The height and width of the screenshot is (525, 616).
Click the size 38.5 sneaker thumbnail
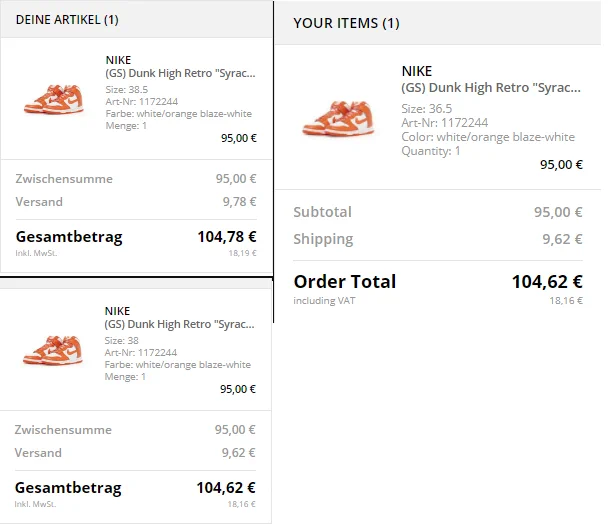click(54, 99)
